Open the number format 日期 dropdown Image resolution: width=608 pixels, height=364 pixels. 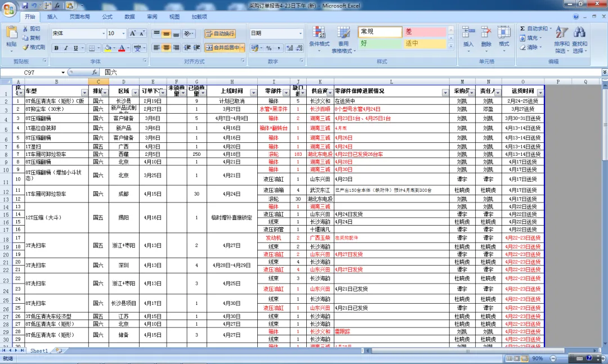coord(300,33)
